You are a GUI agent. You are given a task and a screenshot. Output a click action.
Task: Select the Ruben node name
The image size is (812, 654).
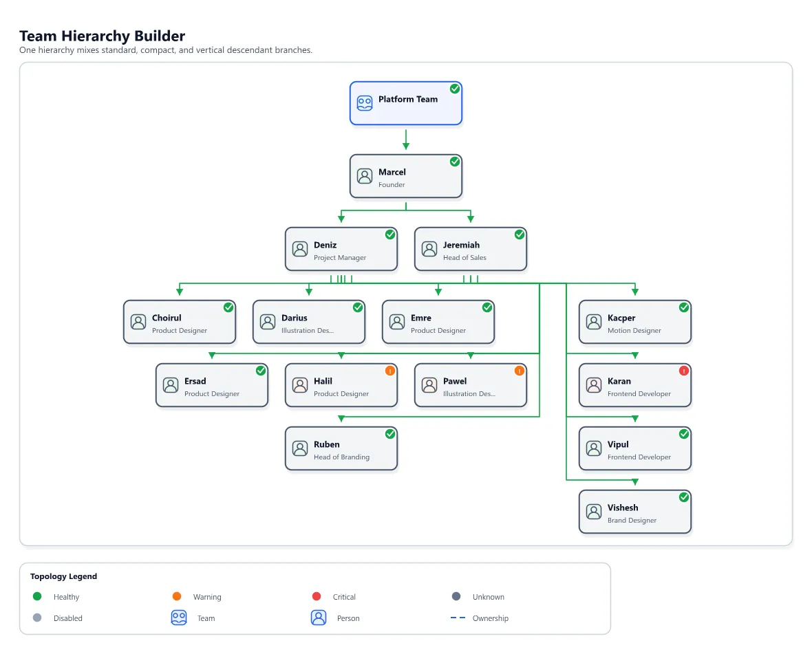[x=327, y=444]
